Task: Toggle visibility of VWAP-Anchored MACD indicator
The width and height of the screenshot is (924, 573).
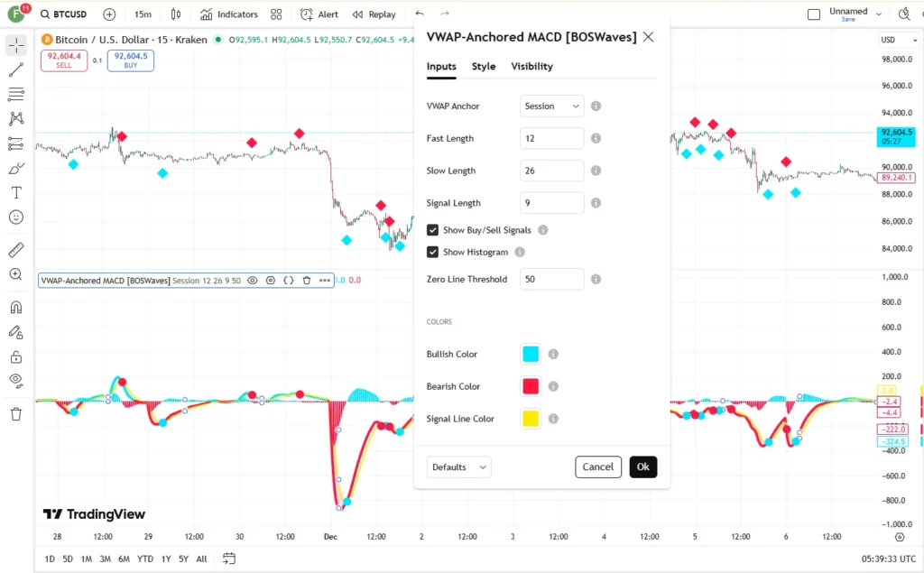Action: click(253, 281)
